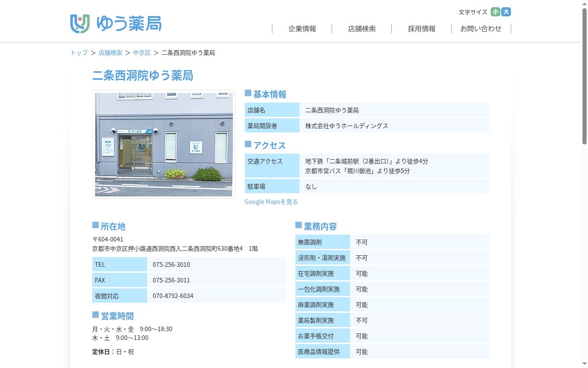Open the お問い合わせ menu
The width and height of the screenshot is (588, 368).
coord(481,29)
